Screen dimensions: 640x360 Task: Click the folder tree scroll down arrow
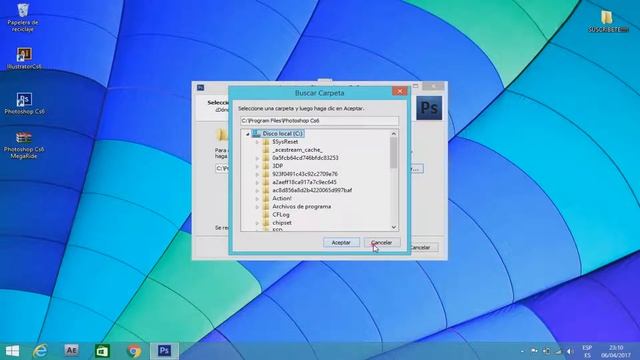coord(393,227)
